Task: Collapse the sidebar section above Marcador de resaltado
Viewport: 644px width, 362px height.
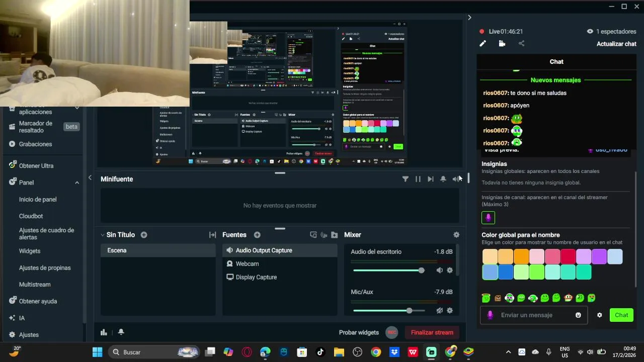Action: [x=77, y=108]
